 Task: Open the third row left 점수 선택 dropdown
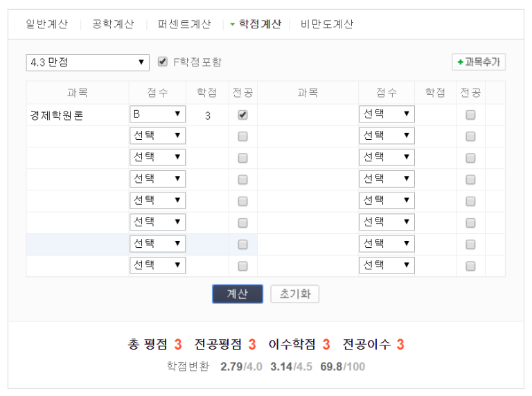tap(157, 157)
